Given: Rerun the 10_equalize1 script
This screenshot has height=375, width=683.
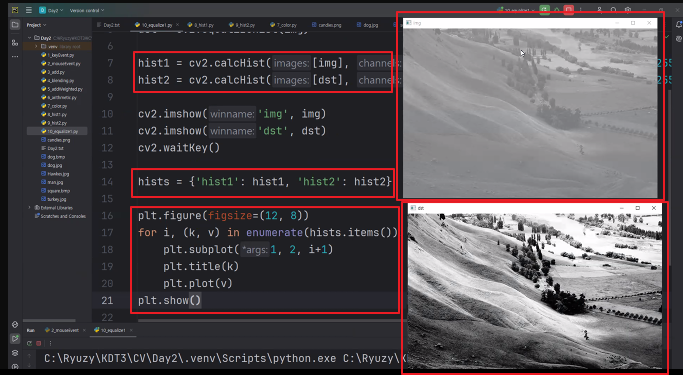Looking at the screenshot, I should coord(30,343).
